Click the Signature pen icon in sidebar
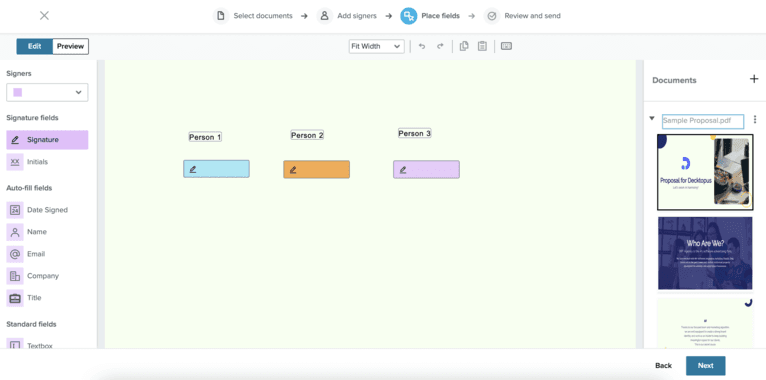The width and height of the screenshot is (766, 380). 15,140
